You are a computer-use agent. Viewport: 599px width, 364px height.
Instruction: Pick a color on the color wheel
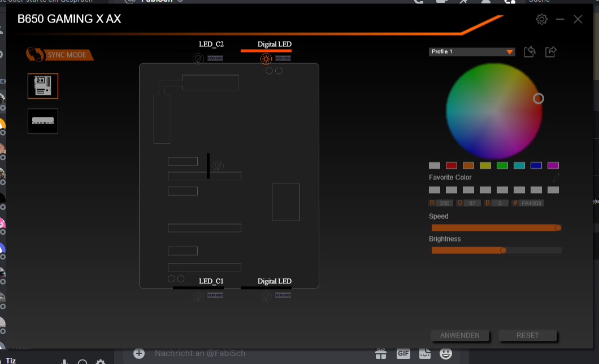point(494,111)
